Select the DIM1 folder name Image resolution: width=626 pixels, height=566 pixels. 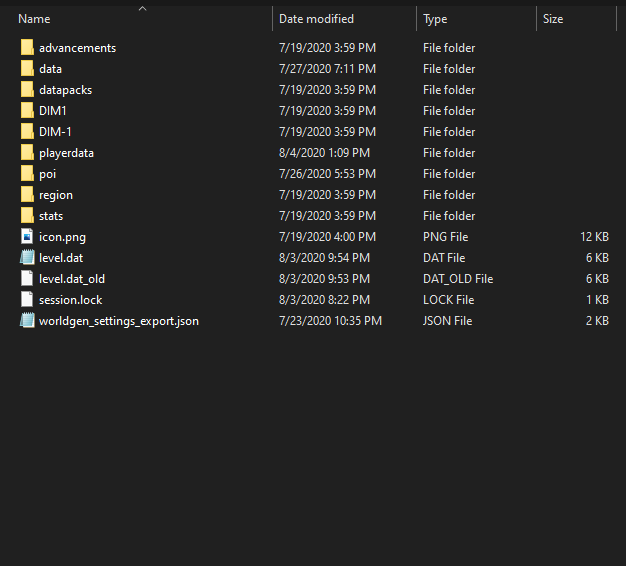53,111
